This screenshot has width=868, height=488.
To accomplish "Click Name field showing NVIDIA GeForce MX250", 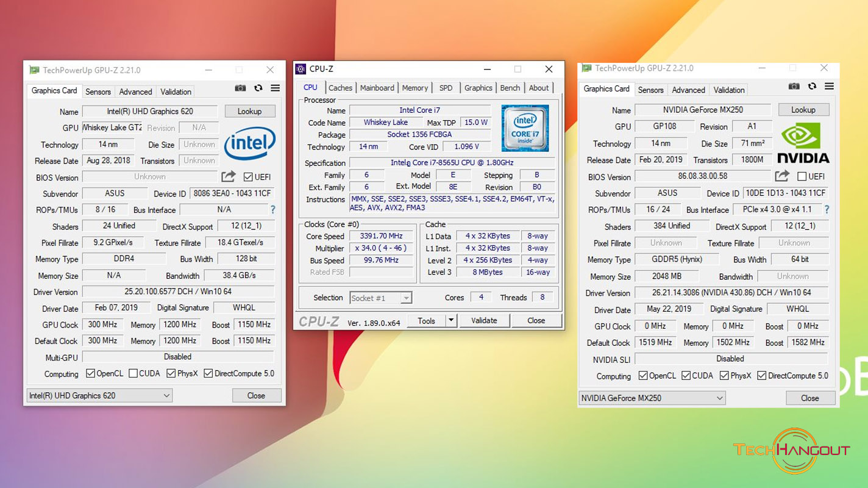I will coord(703,110).
